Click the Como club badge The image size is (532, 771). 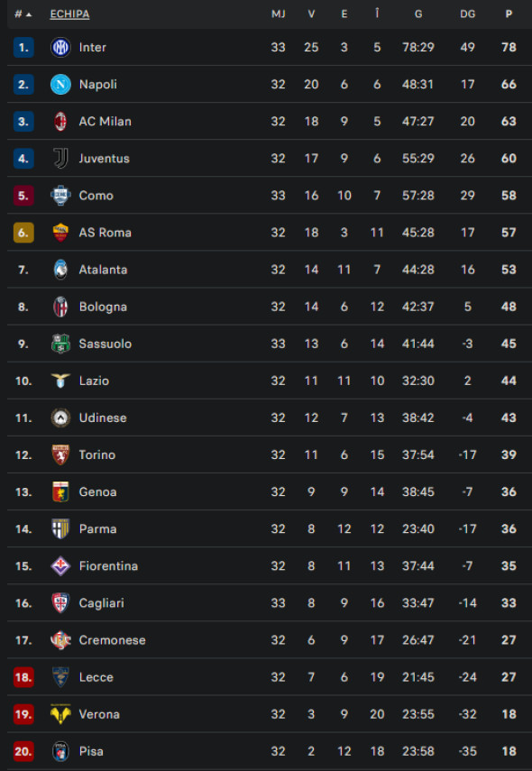pyautogui.click(x=60, y=195)
